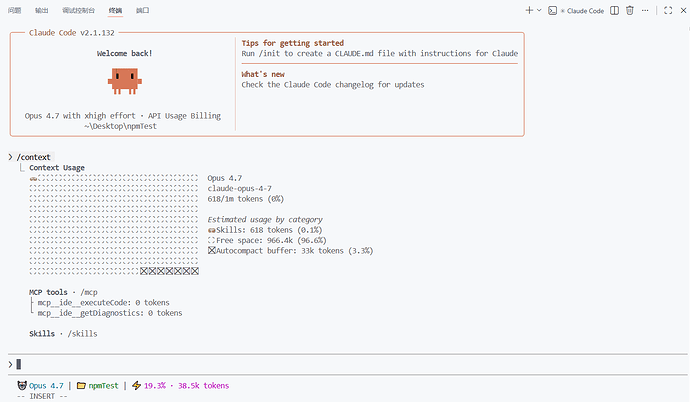The width and height of the screenshot is (690, 402).
Task: Click 'Free space: 966.4k (96.6%)' line
Action: tap(267, 241)
